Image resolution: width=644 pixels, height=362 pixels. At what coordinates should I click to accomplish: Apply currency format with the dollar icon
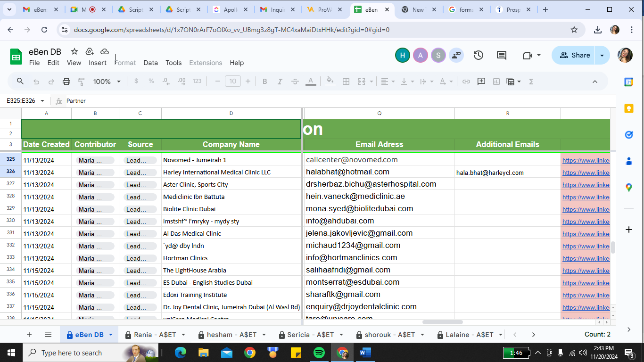136,81
